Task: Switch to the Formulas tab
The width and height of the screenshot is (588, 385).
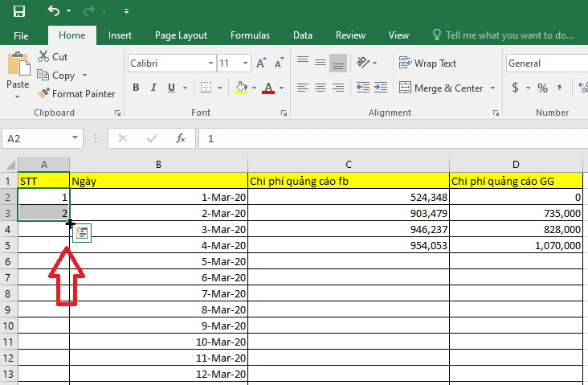Action: pos(250,35)
